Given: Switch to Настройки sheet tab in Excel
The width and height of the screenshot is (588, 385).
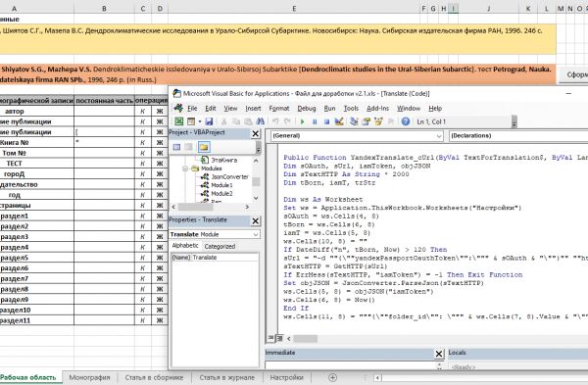Looking at the screenshot, I should tap(286, 377).
